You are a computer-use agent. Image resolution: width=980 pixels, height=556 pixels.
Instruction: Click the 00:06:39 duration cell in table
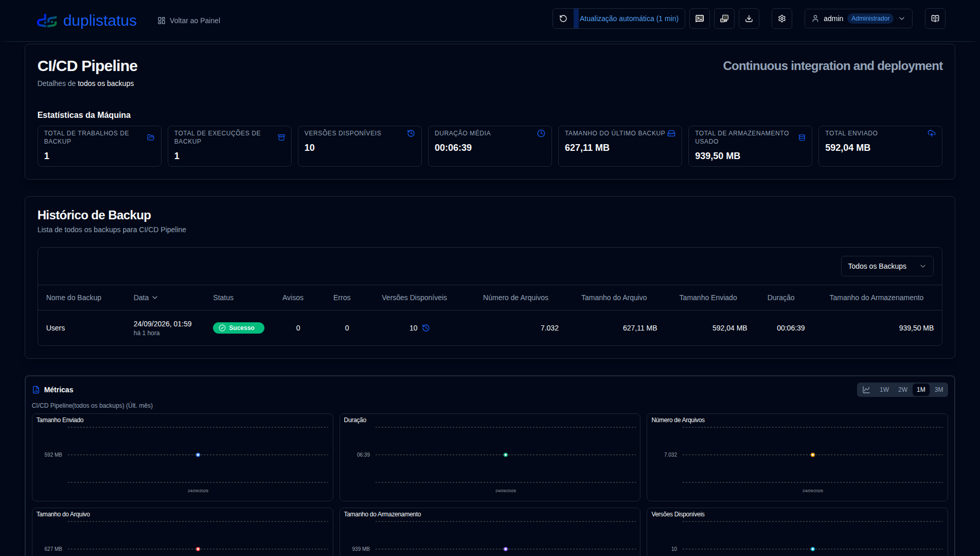point(791,328)
